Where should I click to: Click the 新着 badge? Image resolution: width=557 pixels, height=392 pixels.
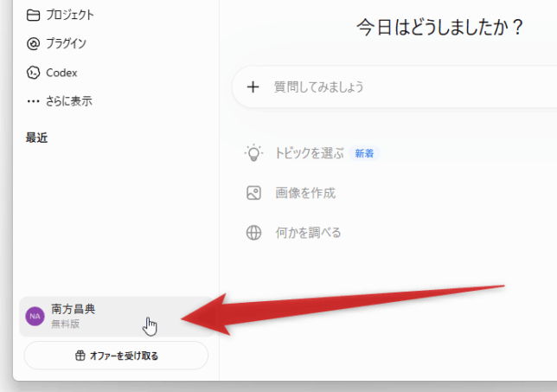click(x=364, y=153)
